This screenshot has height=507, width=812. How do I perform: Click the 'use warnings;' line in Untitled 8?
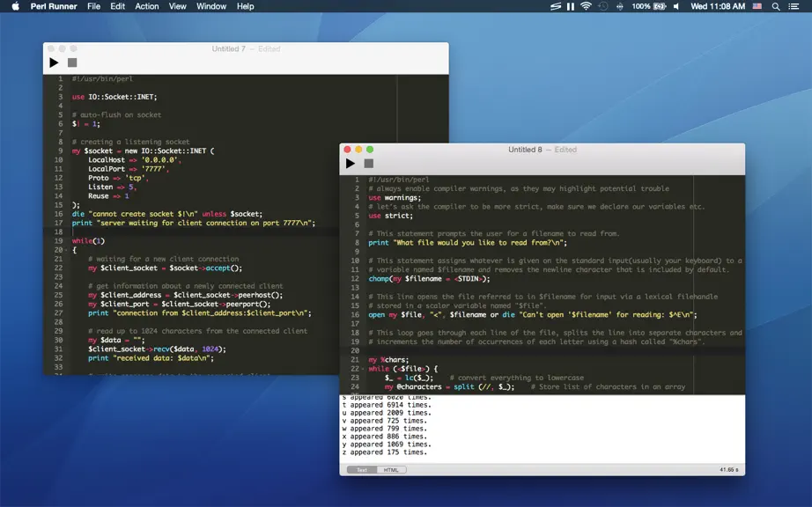point(395,198)
